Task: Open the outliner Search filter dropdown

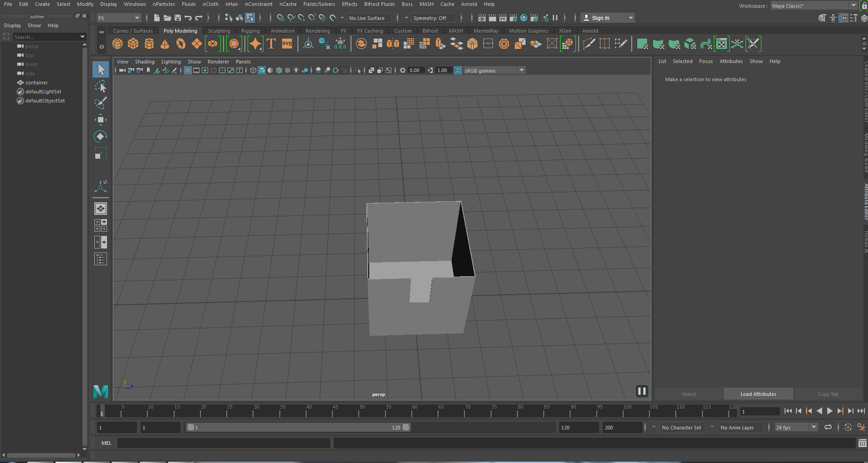Action: pos(82,37)
